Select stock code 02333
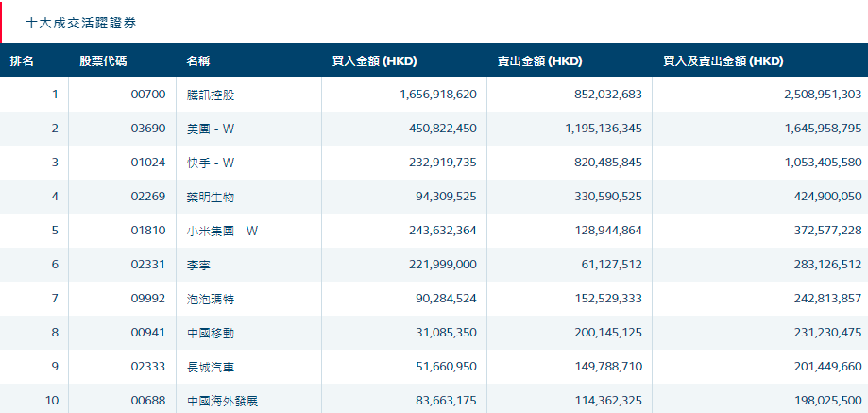868x413 pixels. coord(148,367)
